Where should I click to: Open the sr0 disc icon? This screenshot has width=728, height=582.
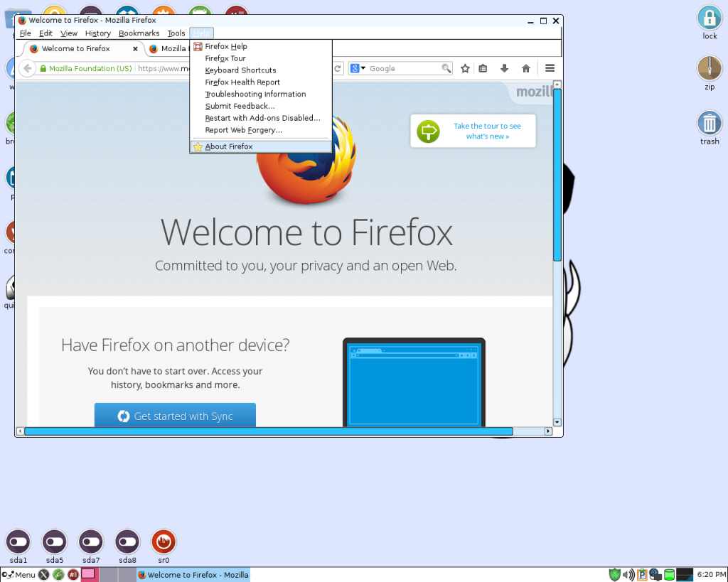coord(164,546)
